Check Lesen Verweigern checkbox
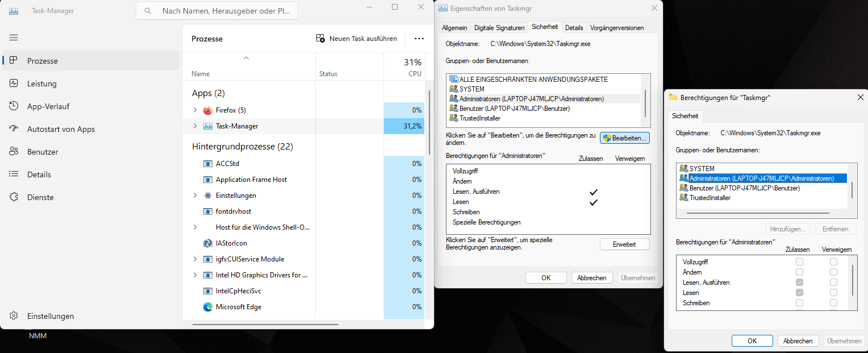 [x=833, y=293]
